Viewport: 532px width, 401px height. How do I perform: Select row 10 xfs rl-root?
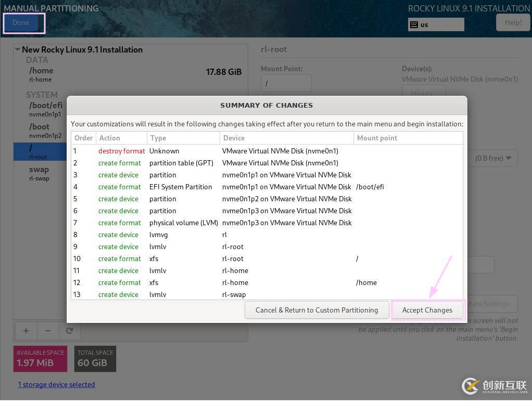[x=267, y=259]
